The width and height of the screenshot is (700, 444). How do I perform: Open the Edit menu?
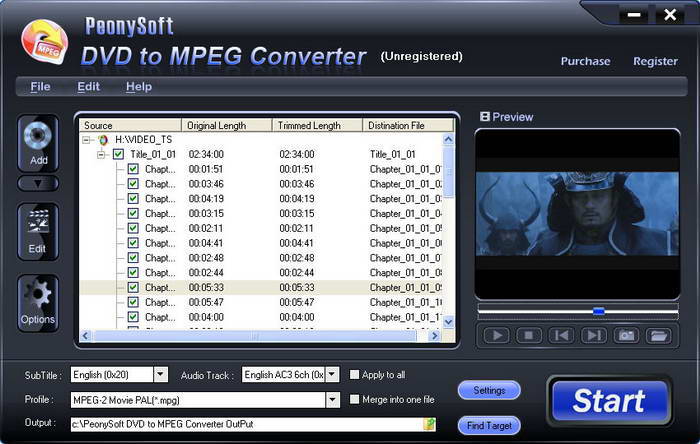(88, 87)
